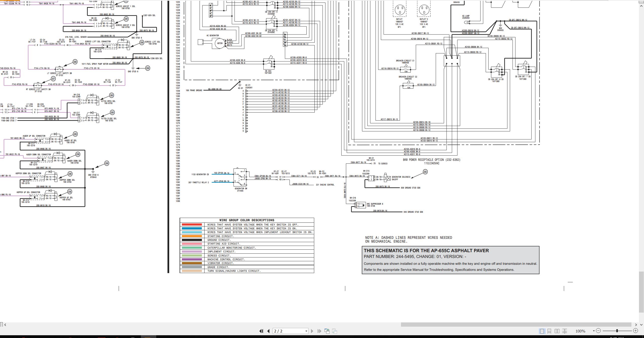644x338 pixels.
Task: Click the 100% zoom level text
Action: pyautogui.click(x=580, y=331)
